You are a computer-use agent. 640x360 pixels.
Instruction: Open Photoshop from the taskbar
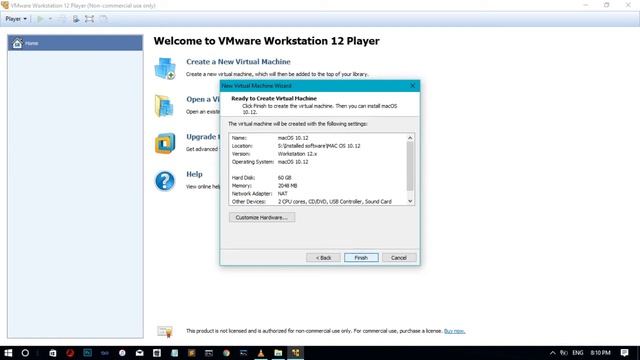[x=87, y=353]
